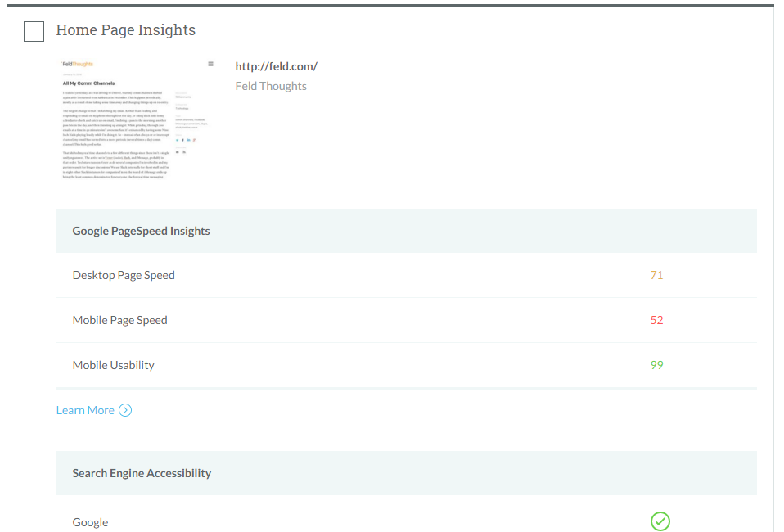Viewport: 784px width, 532px height.
Task: Click the All My Comm Channels title in the thumbnail
Action: pyautogui.click(x=88, y=83)
